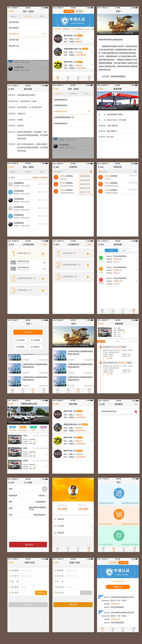The height and width of the screenshot is (644, 142).
Task: Switch to 进行中 in 竞标结果 segmented toggle
Action: pos(111,250)
